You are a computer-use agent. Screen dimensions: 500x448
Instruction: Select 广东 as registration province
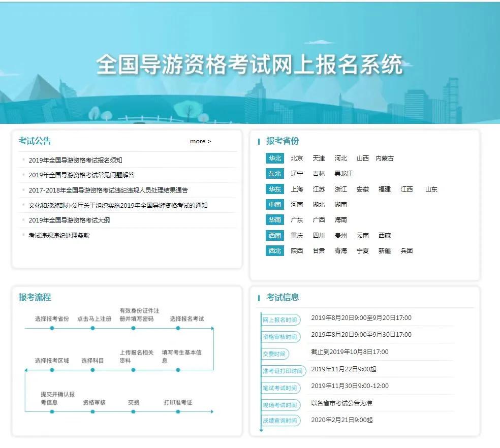pyautogui.click(x=296, y=220)
